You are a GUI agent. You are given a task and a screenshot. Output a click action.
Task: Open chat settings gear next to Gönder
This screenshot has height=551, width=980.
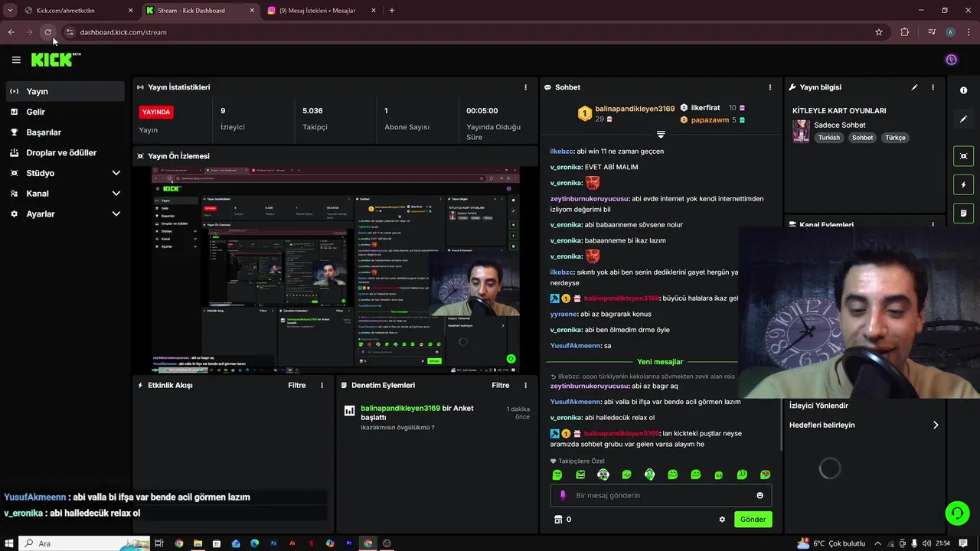(722, 520)
